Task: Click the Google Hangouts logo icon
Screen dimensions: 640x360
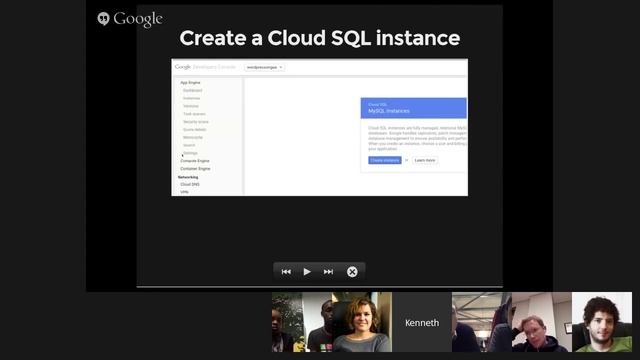Action: (104, 18)
